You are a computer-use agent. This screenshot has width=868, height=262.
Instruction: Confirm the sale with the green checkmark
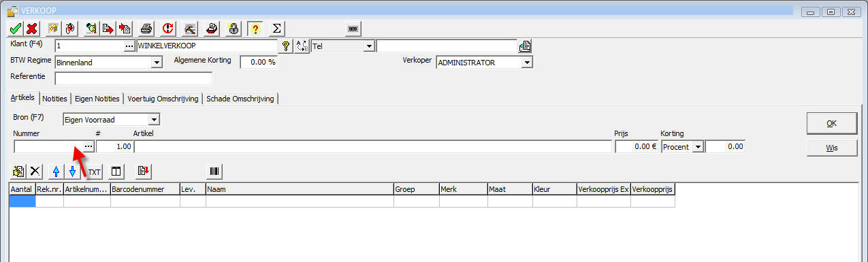(x=15, y=29)
